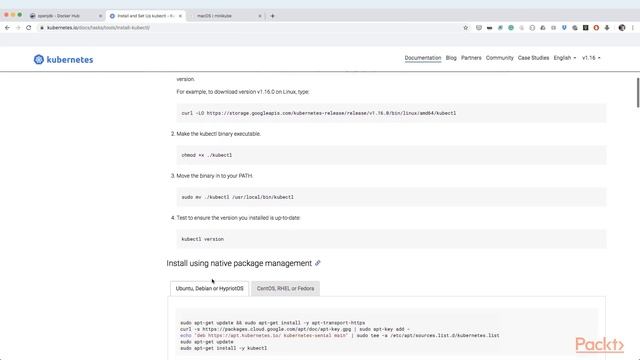The height and width of the screenshot is (360, 640).
Task: Open the Chrome three-dot menu
Action: click(633, 28)
